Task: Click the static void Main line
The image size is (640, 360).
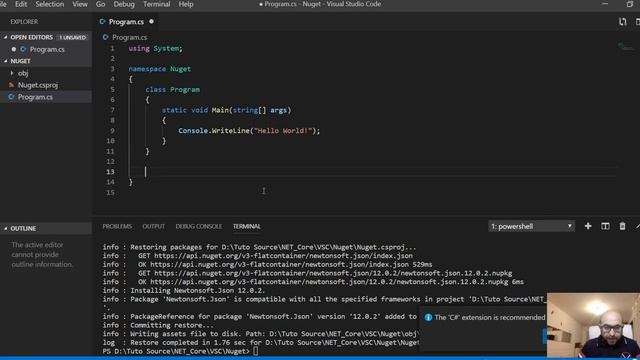Action: (x=227, y=110)
